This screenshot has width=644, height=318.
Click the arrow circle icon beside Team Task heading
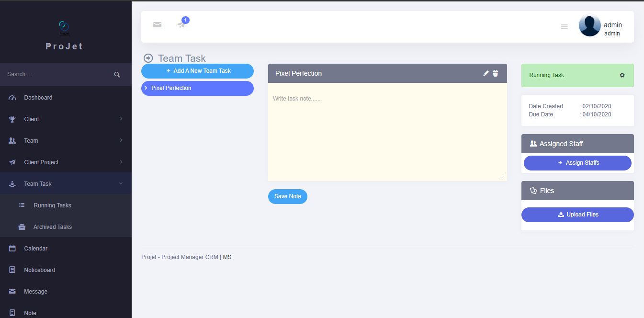[x=148, y=58]
